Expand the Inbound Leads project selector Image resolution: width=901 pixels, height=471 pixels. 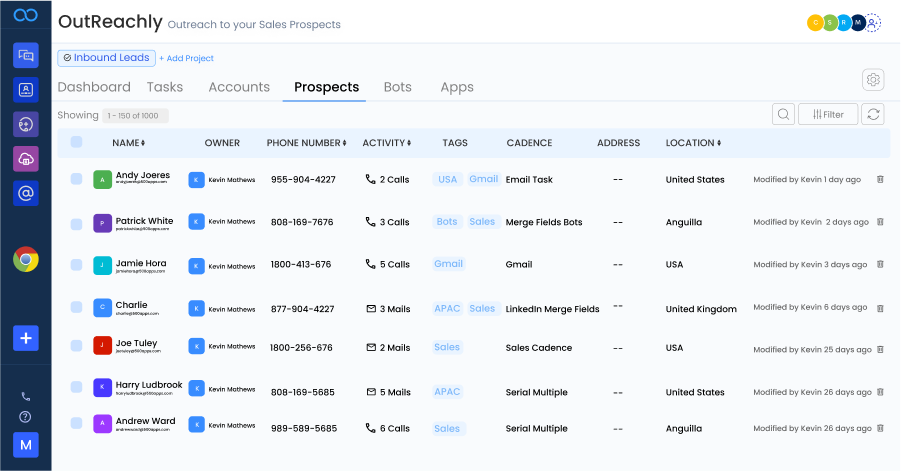pyautogui.click(x=106, y=58)
